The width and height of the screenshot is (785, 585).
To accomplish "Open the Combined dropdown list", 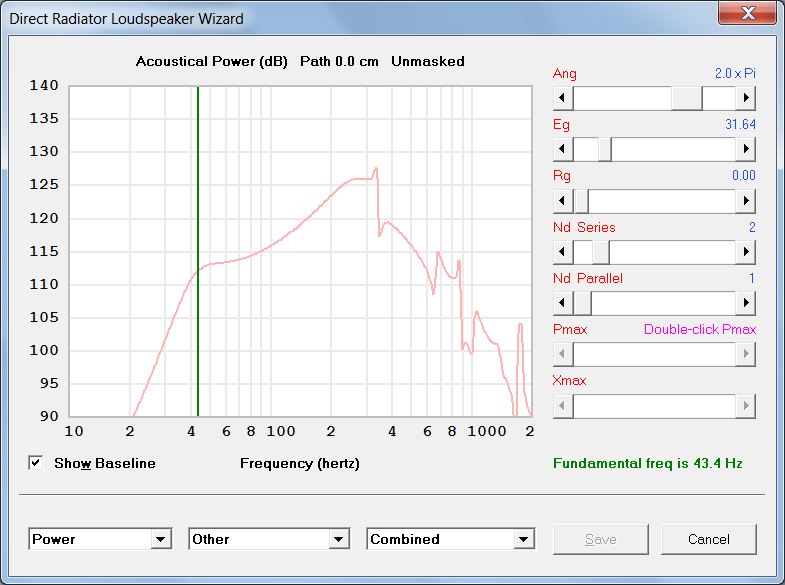I will [x=524, y=539].
